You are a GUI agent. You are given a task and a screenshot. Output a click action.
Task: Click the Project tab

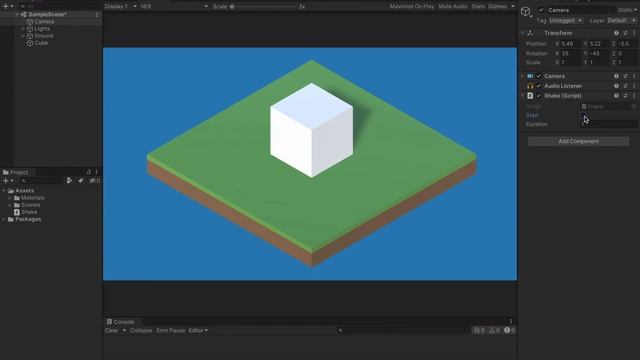click(x=16, y=172)
